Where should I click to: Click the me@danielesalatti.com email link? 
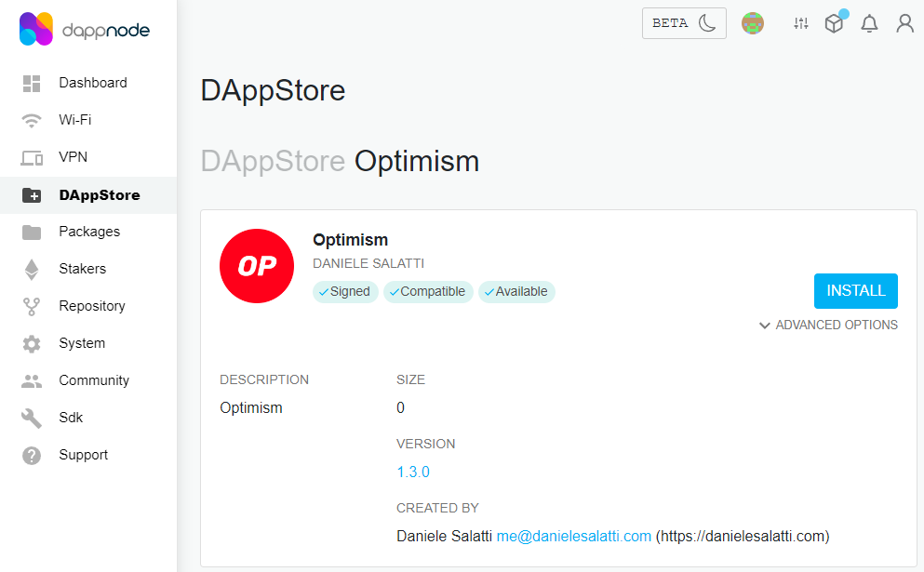click(574, 536)
